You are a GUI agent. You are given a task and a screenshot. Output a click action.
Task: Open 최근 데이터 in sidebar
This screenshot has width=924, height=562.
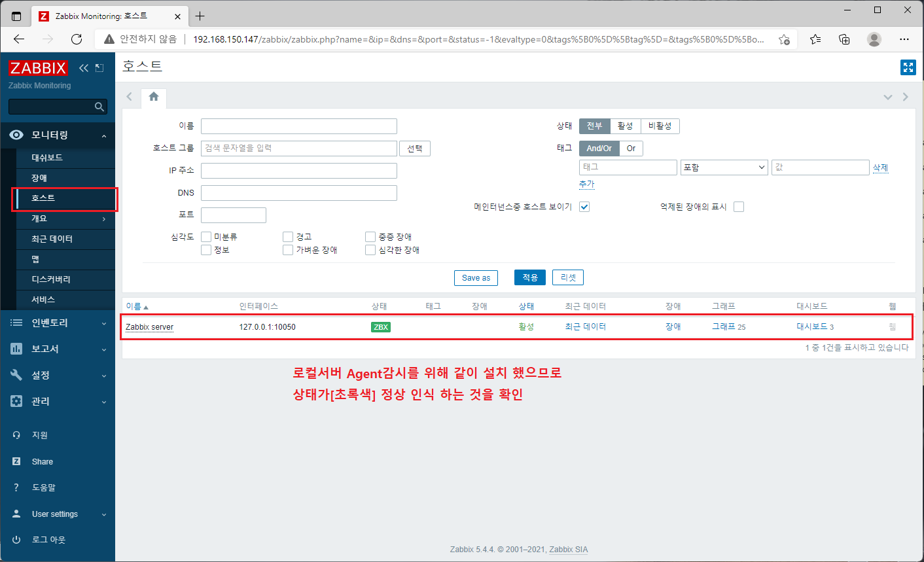(x=65, y=239)
